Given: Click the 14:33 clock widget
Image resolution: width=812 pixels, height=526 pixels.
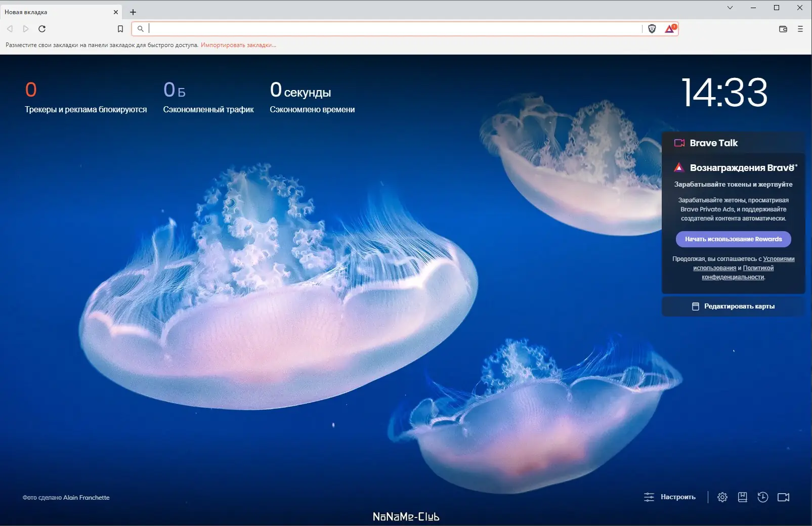Looking at the screenshot, I should click(724, 93).
